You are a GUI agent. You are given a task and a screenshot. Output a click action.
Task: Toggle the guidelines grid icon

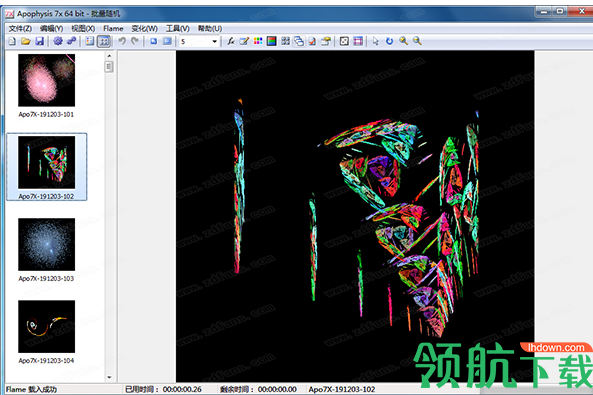358,41
